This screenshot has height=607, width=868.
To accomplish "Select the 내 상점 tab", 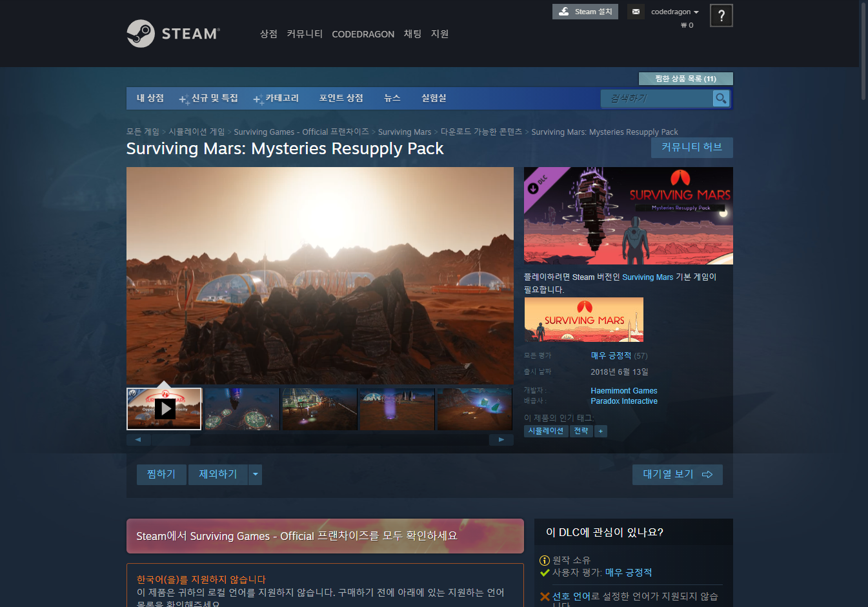I will [150, 98].
